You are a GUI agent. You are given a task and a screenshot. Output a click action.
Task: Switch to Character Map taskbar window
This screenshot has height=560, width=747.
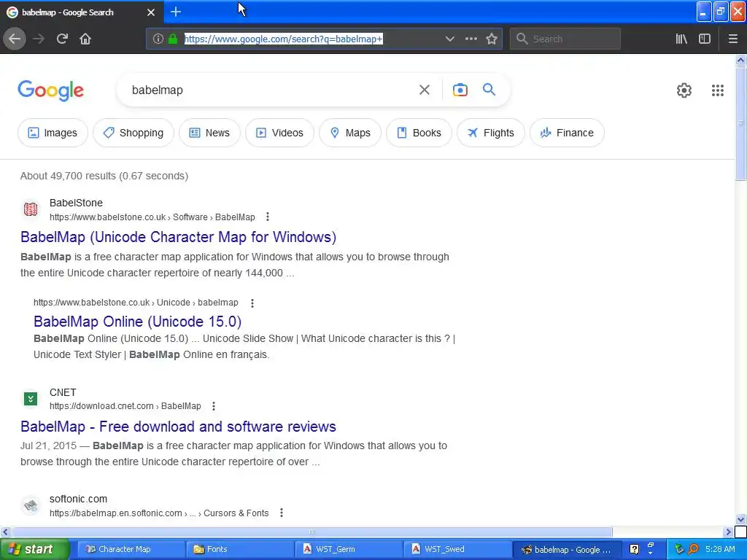pos(130,550)
